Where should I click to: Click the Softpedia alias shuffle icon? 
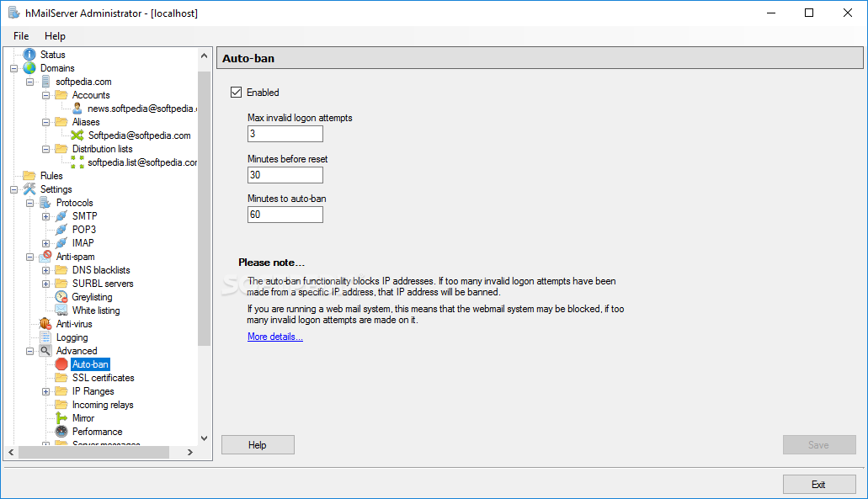[x=77, y=135]
